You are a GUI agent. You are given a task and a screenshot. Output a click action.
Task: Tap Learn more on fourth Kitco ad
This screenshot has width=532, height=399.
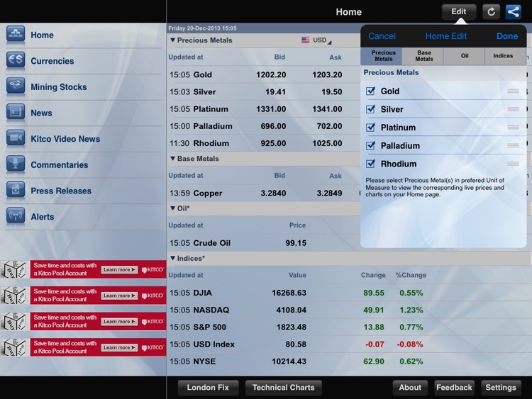pos(119,347)
